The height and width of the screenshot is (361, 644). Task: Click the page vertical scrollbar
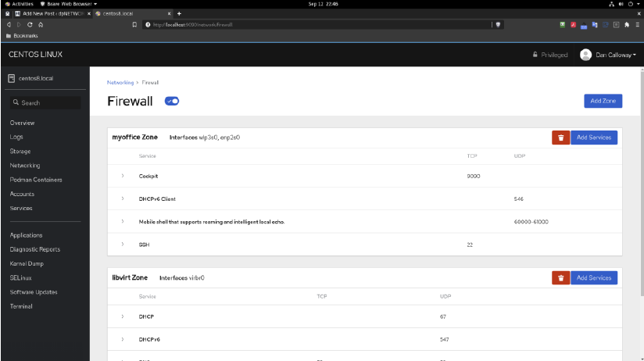pos(642,183)
